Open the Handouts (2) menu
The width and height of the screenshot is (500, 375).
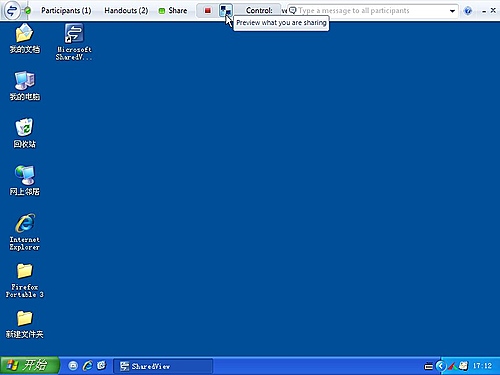point(126,11)
